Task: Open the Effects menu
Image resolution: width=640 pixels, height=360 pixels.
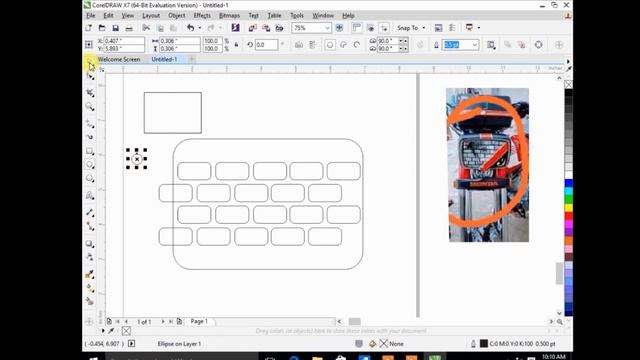Action: coord(202,16)
